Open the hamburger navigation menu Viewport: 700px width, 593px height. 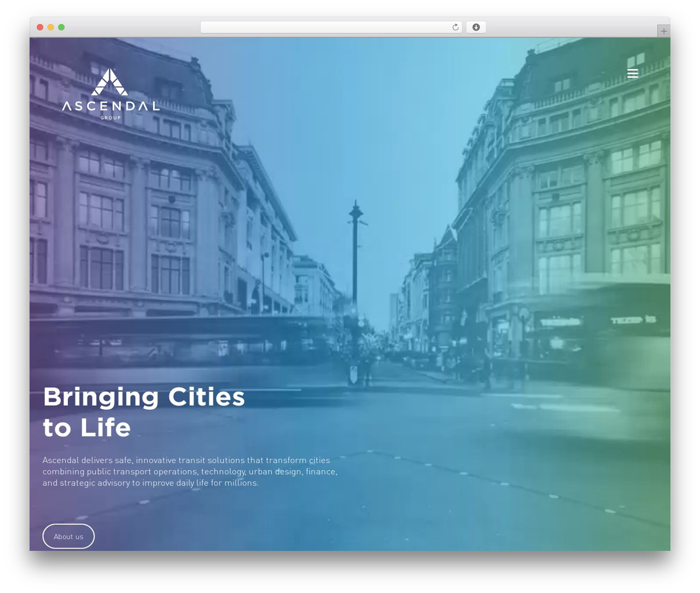[633, 73]
